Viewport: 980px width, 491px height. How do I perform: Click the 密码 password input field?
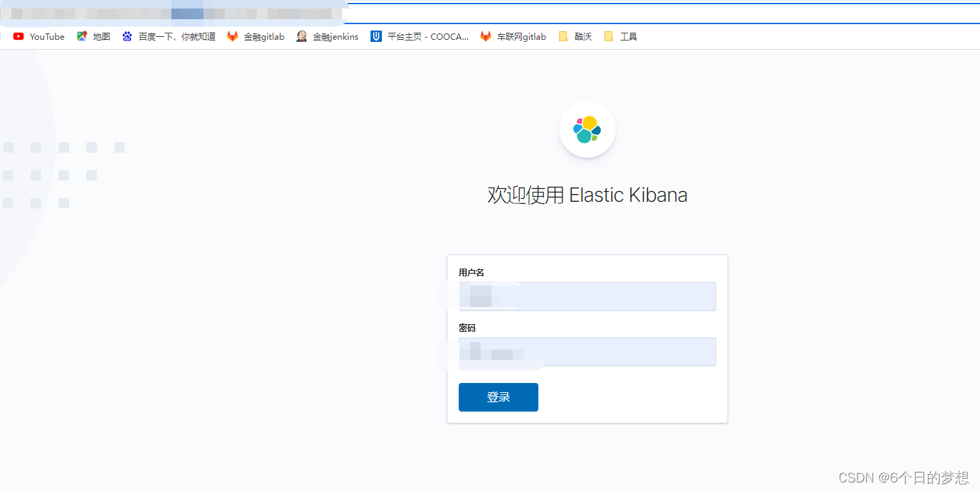click(x=587, y=352)
